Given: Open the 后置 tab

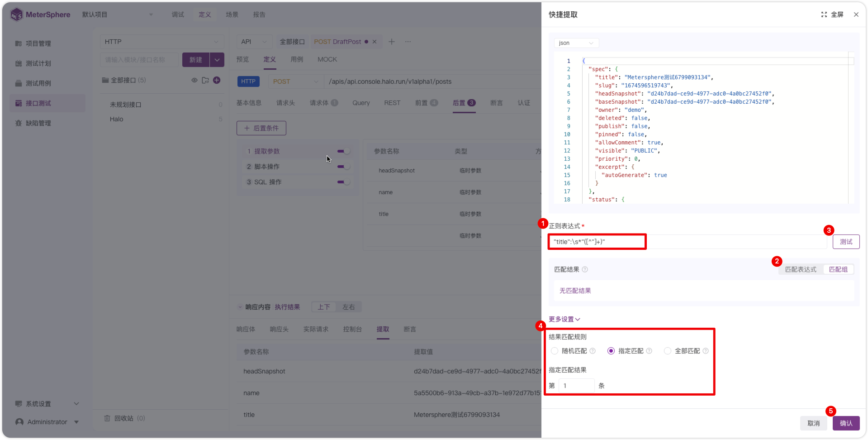Looking at the screenshot, I should 464,103.
